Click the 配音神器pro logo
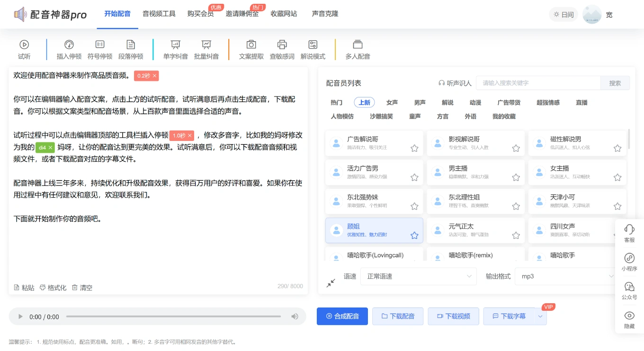 click(x=50, y=15)
